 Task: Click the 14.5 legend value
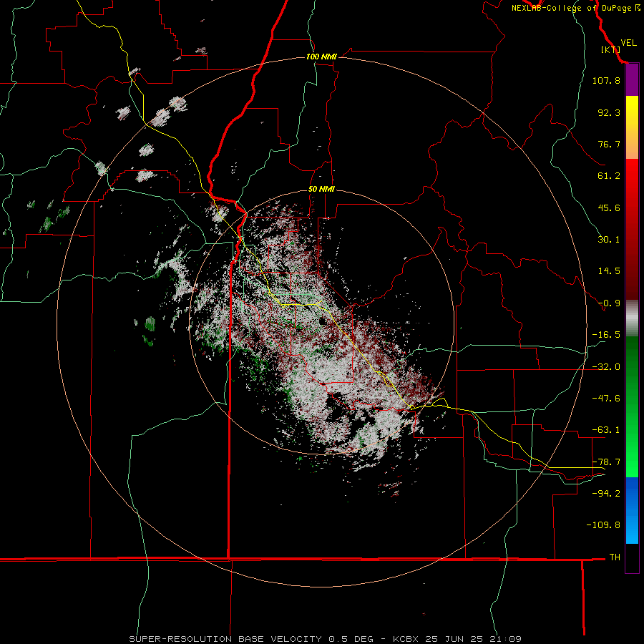pyautogui.click(x=609, y=271)
